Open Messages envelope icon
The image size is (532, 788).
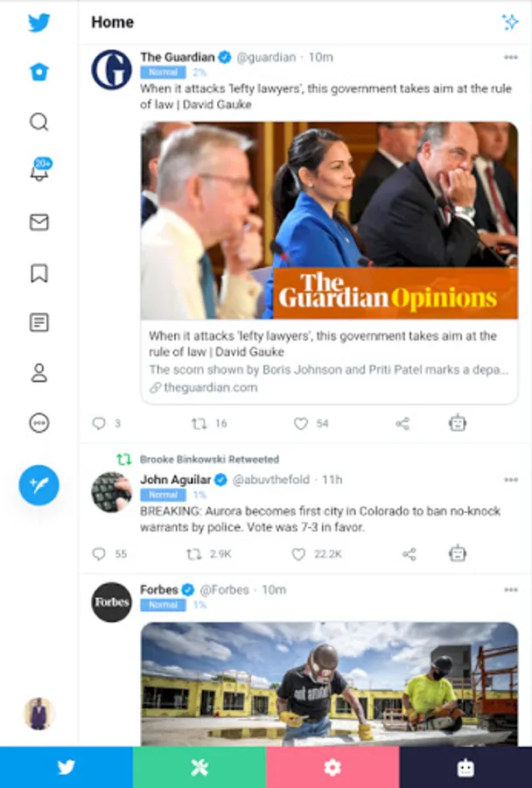pyautogui.click(x=39, y=222)
